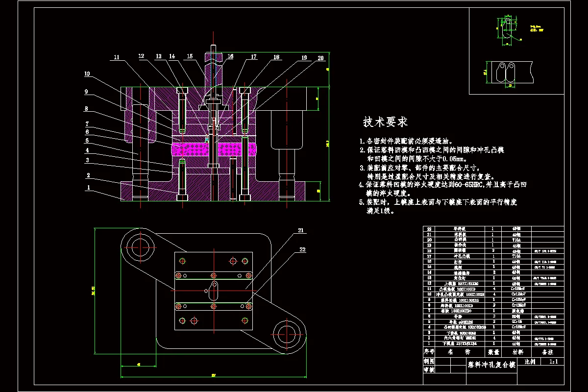Click balloon number 11 above section view
Image resolution: width=588 pixels, height=392 pixels.
pyautogui.click(x=116, y=57)
